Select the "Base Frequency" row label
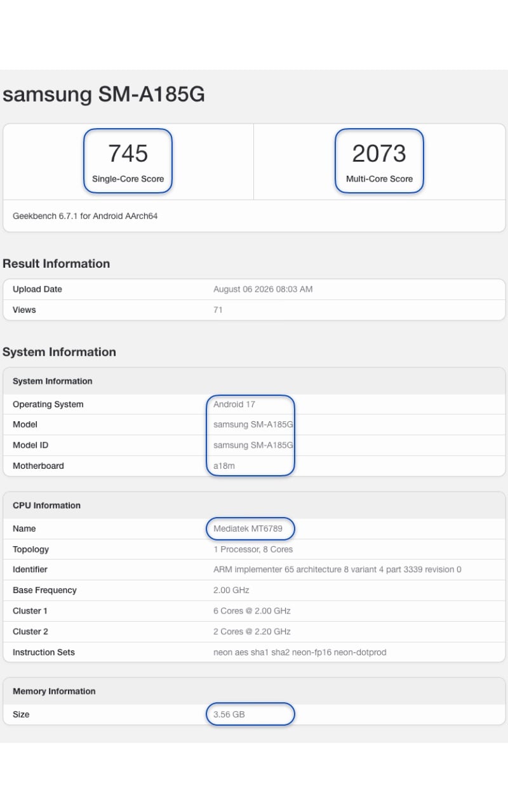This screenshot has height=812, width=508. pyautogui.click(x=44, y=591)
